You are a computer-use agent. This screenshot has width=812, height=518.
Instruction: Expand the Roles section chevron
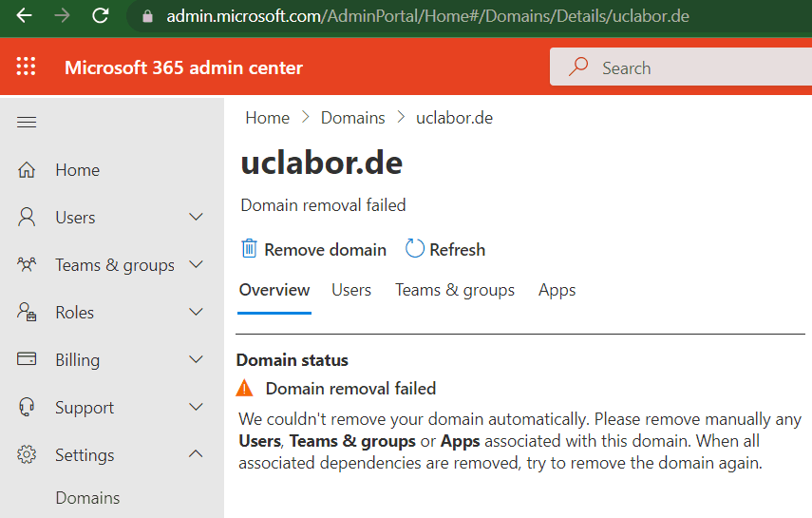coord(196,312)
